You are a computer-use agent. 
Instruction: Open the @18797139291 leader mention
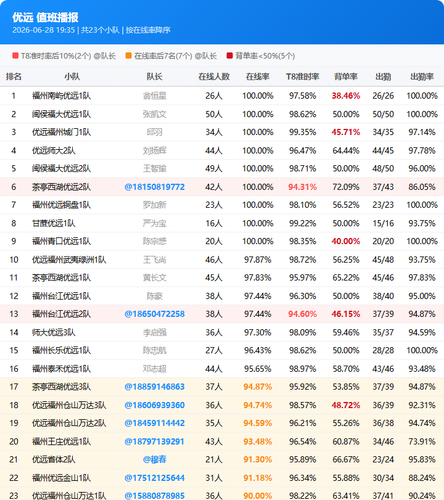pos(154,441)
